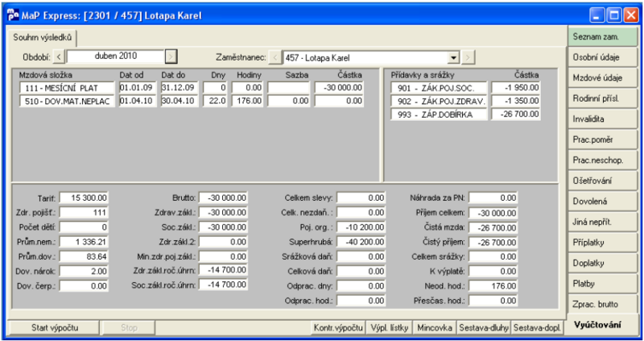Viewport: 644px width, 341px height.
Task: Open Jiná nepřít. side tab
Action: click(602, 222)
